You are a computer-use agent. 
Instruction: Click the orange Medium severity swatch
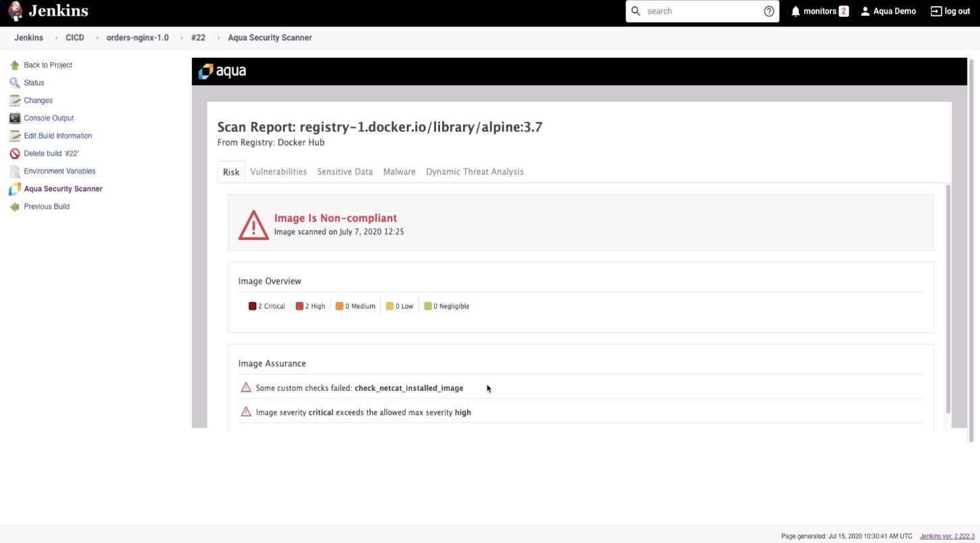(340, 306)
